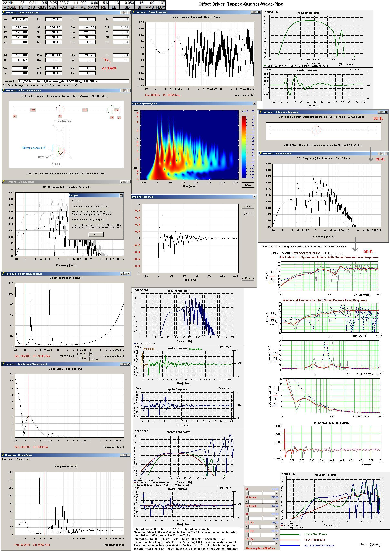392x551 pixels.
Task: Click Hornresp lightning icon in Input Parameters title bar
Action: coord(4,12)
